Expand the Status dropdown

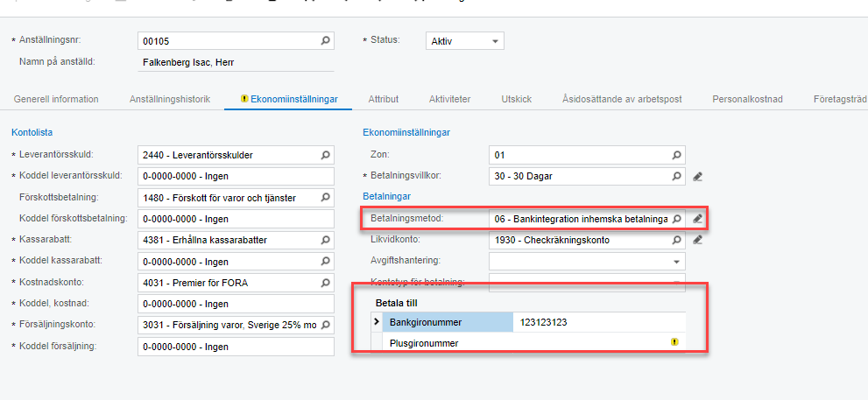coord(495,41)
